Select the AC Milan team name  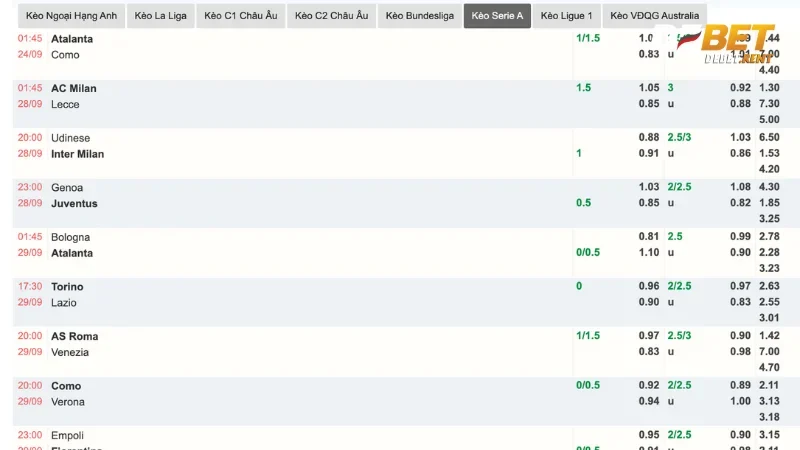pos(73,88)
